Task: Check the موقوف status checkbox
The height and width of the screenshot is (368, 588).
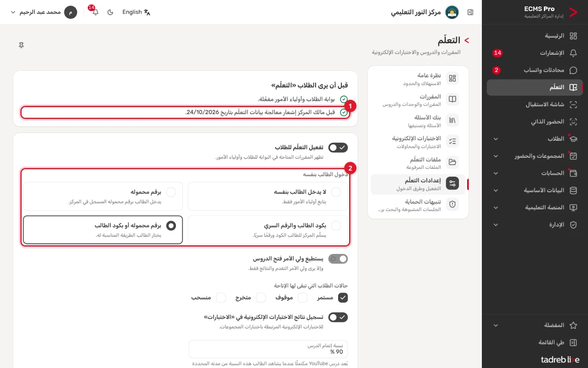Action: 303,298
